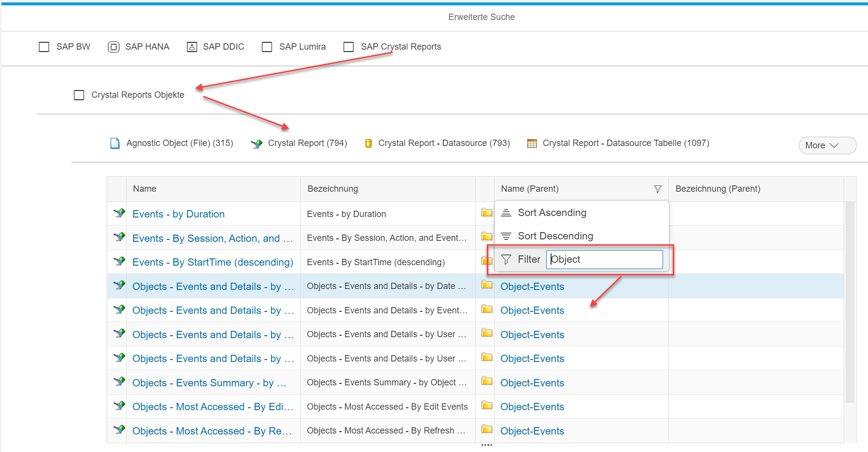The image size is (868, 452).
Task: Click the filter funnel icon in Name (Parent) header
Action: (657, 189)
